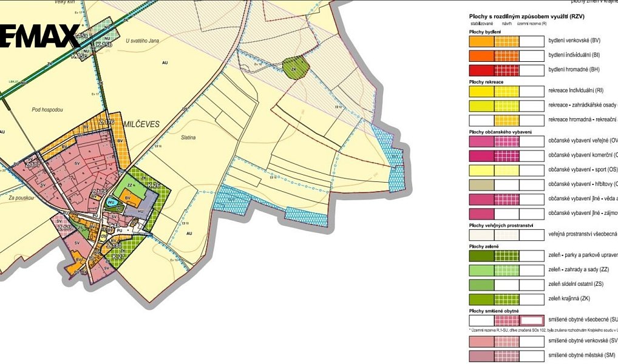Click the off-white swatch for veřejná prostranství všeobecná
This screenshot has width=618, height=364.
coord(481,235)
